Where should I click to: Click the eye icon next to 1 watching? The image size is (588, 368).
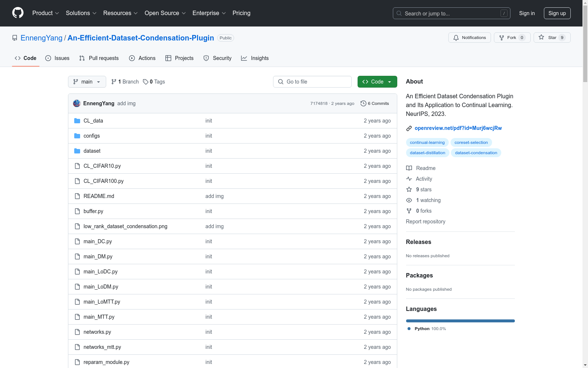[x=409, y=200]
